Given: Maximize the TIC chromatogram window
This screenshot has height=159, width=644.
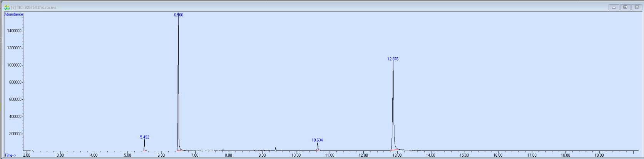Looking at the screenshot, I should point(625,7).
